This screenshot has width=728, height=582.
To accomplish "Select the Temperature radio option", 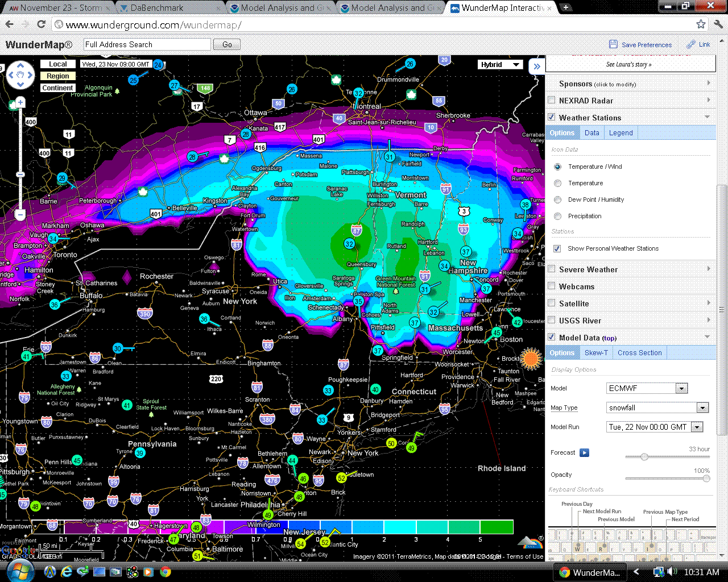I will pos(557,183).
